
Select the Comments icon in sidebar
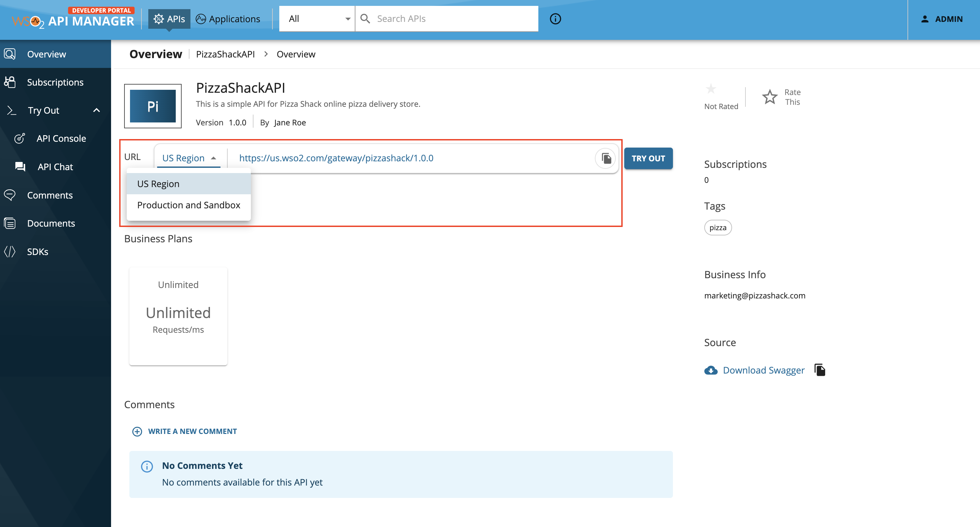pyautogui.click(x=9, y=195)
